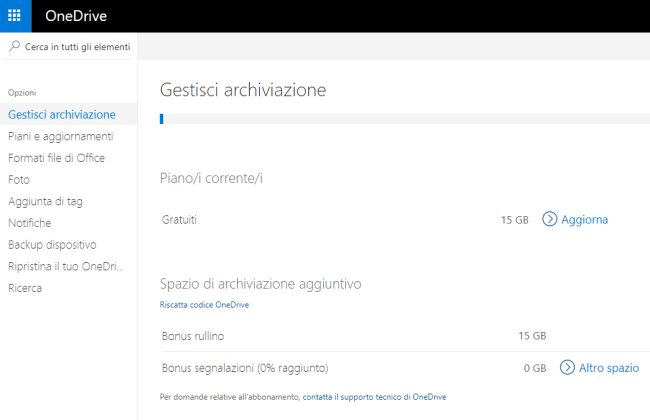Open Backup dispositivo option
The image size is (650, 420).
coord(52,245)
